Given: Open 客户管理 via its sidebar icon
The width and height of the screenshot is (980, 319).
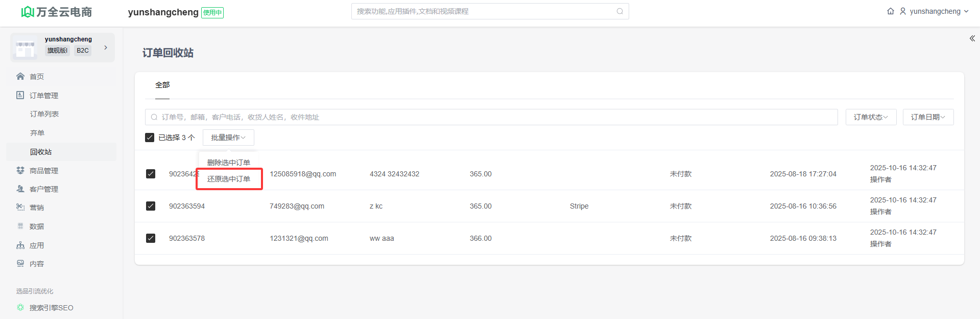Looking at the screenshot, I should pyautogui.click(x=20, y=189).
